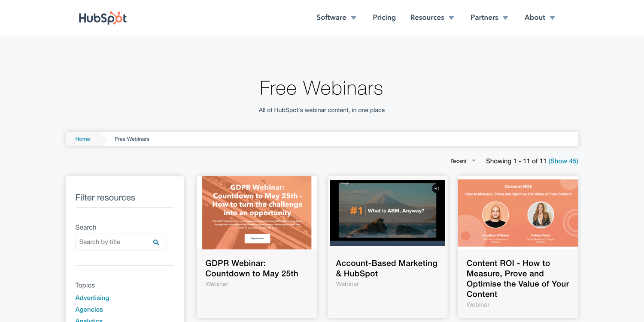The height and width of the screenshot is (322, 644).
Task: Open the GDPR Webinar: Countdown to May 25th
Action: point(252,268)
